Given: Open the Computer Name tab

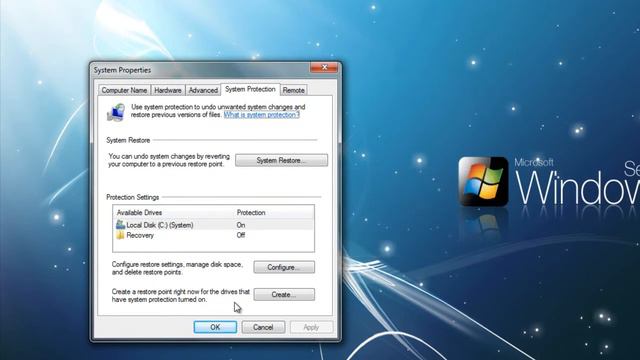Looking at the screenshot, I should coord(124,90).
